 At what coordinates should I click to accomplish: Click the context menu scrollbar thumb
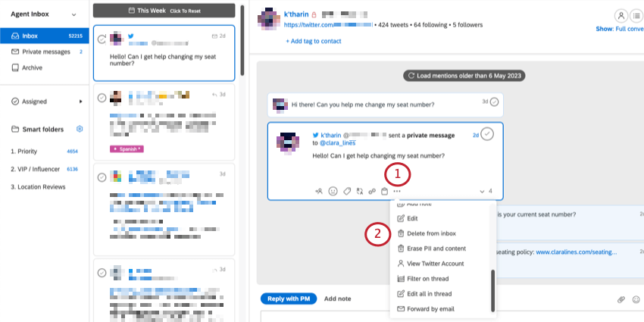click(493, 291)
